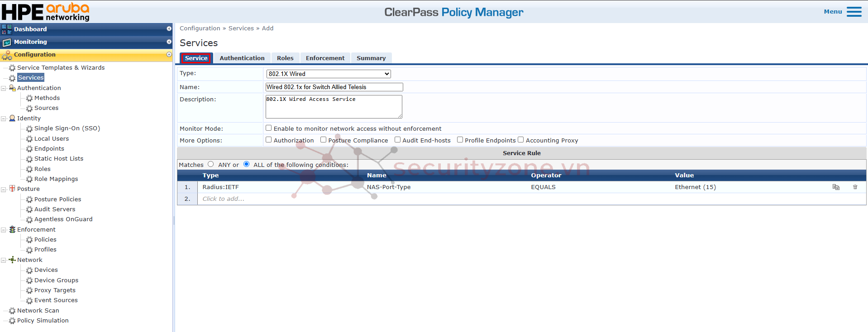Copy the NAS-Port-Type rule row
This screenshot has height=332, width=868.
click(836, 187)
